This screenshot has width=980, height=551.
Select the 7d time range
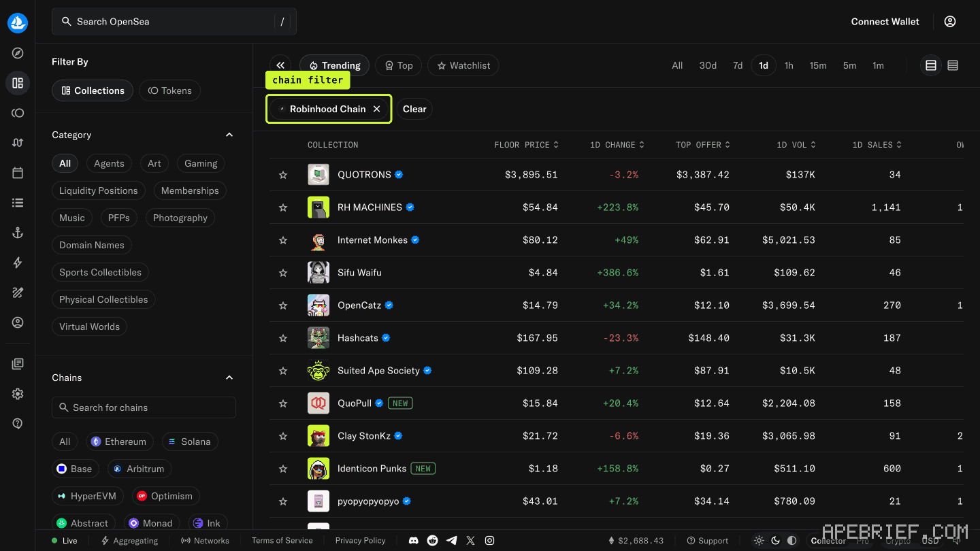(x=738, y=65)
